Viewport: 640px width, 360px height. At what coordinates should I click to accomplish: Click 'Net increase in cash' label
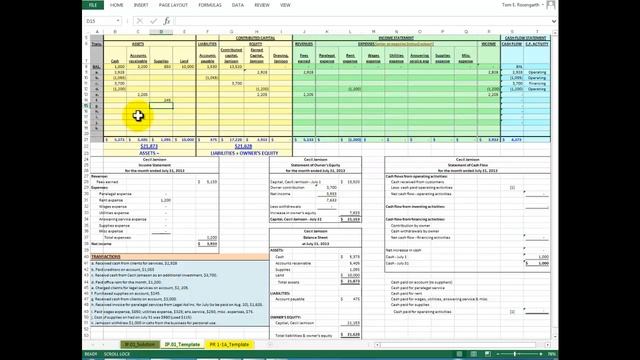pos(403,250)
